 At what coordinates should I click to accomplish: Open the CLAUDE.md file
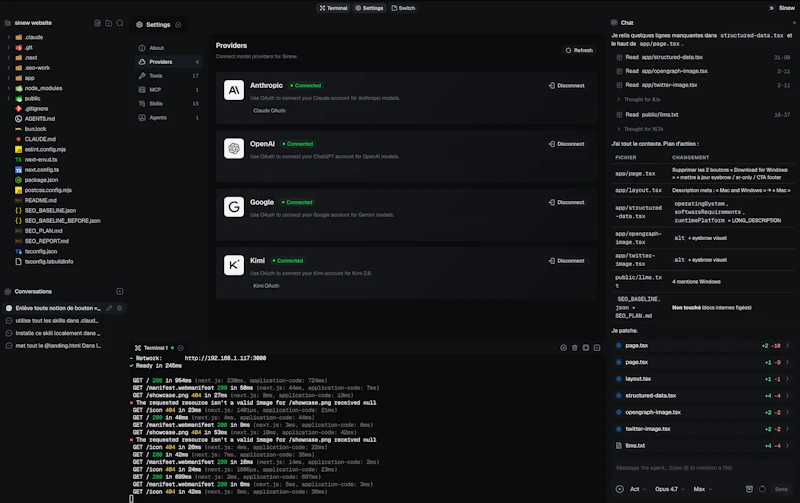(40, 139)
